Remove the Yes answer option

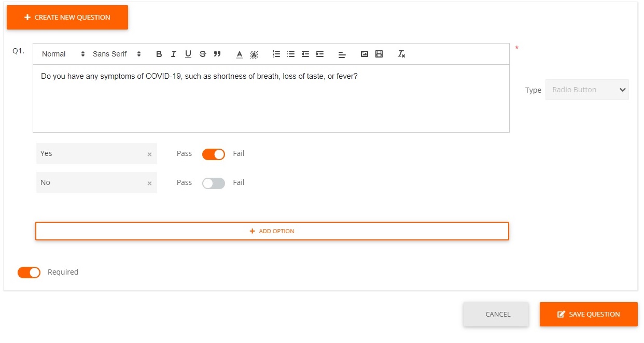149,154
